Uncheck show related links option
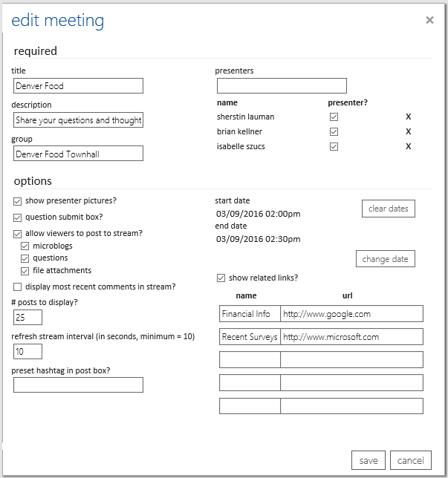448x478 pixels. click(x=221, y=278)
